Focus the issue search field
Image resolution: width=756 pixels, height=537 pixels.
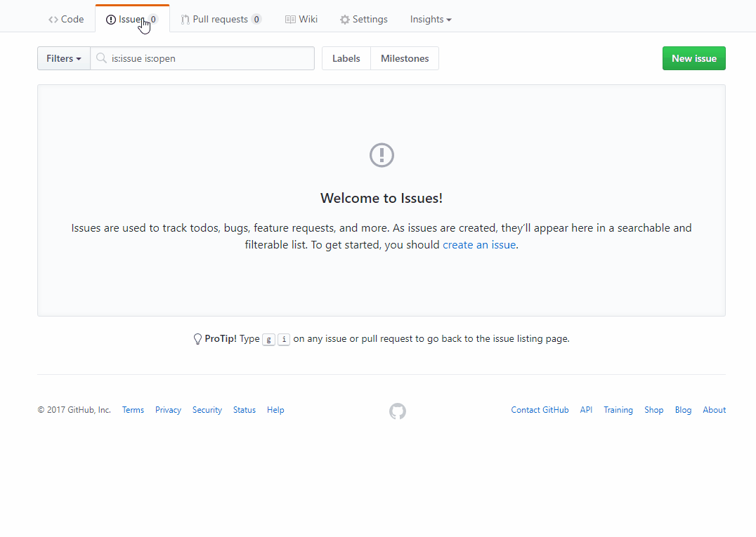[x=202, y=58]
